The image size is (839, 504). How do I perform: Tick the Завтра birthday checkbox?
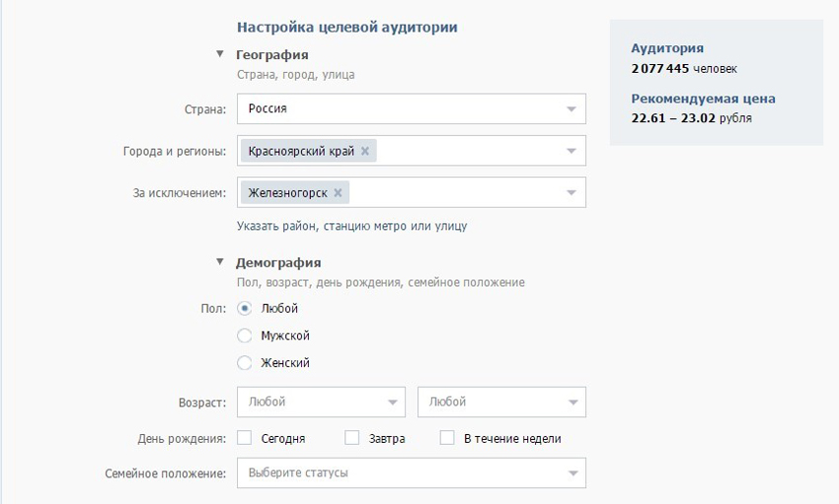pos(351,438)
